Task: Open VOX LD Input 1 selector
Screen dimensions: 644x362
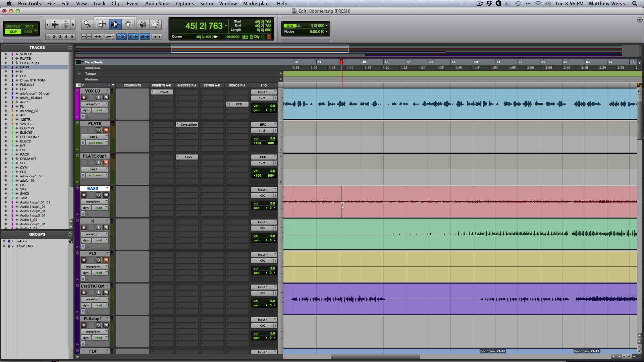Action: coord(264,92)
